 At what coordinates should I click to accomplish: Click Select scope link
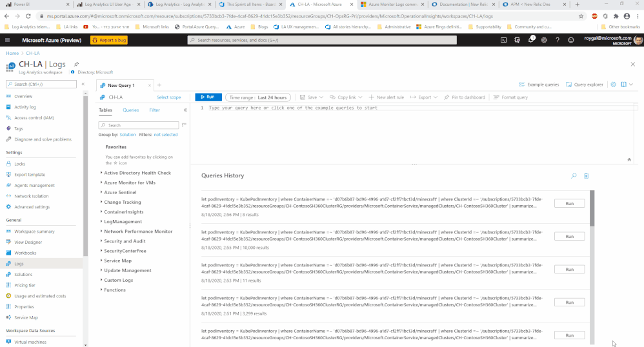(169, 97)
